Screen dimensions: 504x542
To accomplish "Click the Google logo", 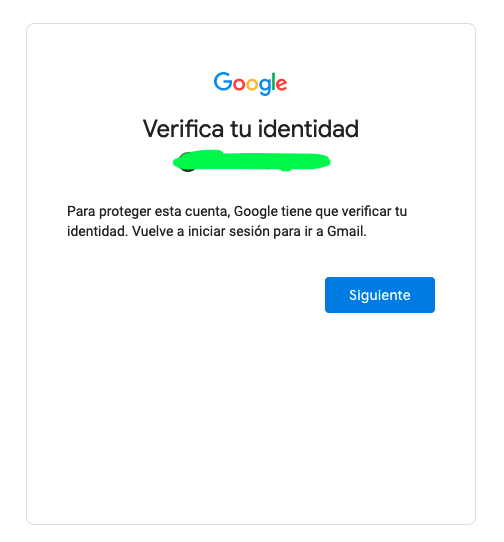I will [250, 83].
